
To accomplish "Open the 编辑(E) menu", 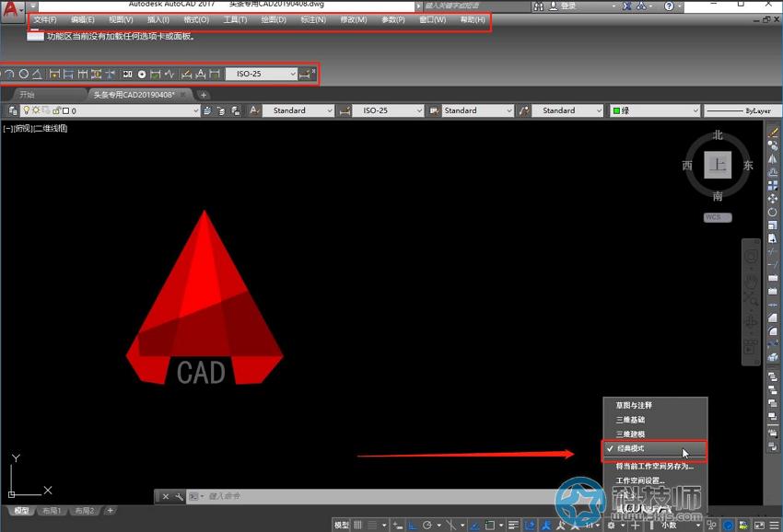I will [x=82, y=20].
